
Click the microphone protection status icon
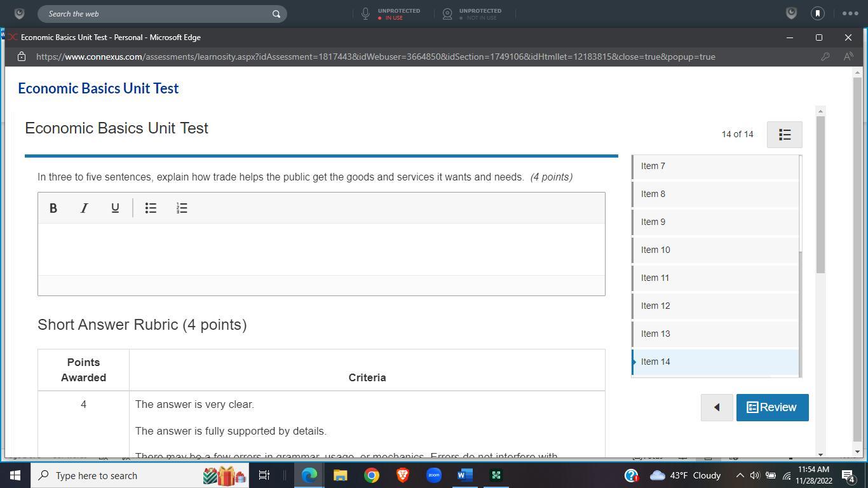(x=365, y=13)
